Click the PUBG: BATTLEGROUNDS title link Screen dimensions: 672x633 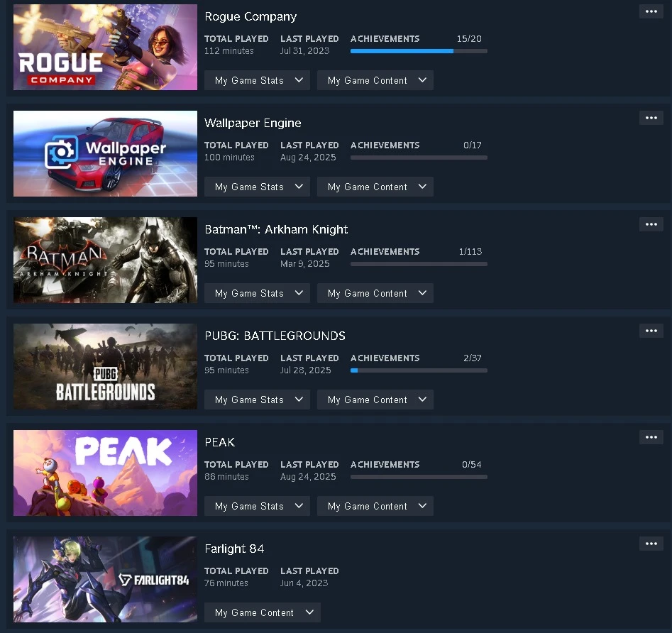pyautogui.click(x=275, y=336)
